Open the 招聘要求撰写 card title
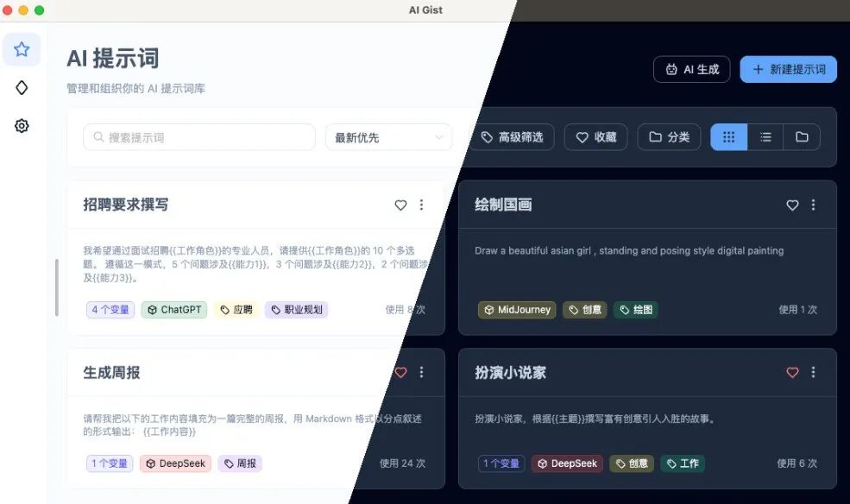This screenshot has width=850, height=504. tap(126, 205)
